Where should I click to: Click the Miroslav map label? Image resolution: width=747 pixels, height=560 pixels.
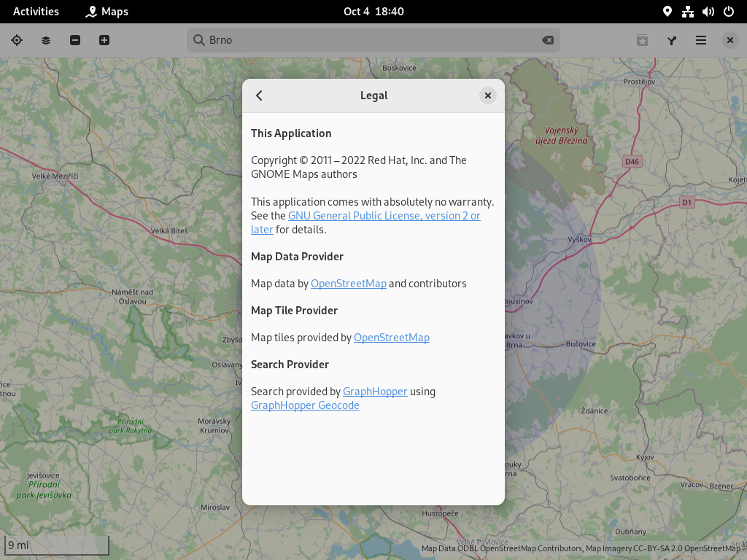(x=215, y=507)
